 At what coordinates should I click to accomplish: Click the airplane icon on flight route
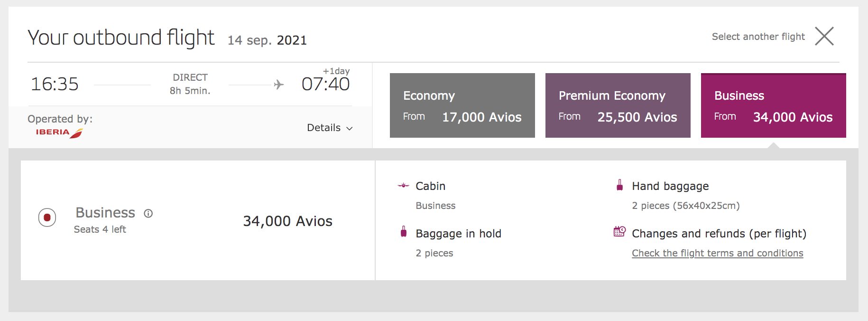[x=279, y=85]
